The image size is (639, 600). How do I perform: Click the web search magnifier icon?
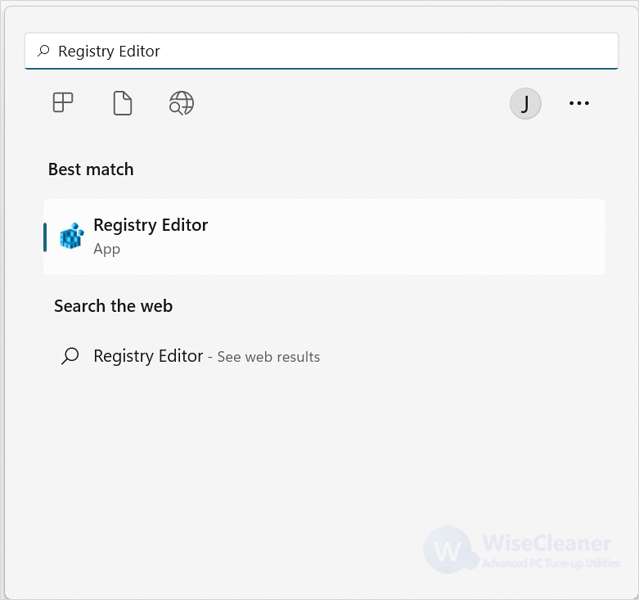tap(70, 356)
